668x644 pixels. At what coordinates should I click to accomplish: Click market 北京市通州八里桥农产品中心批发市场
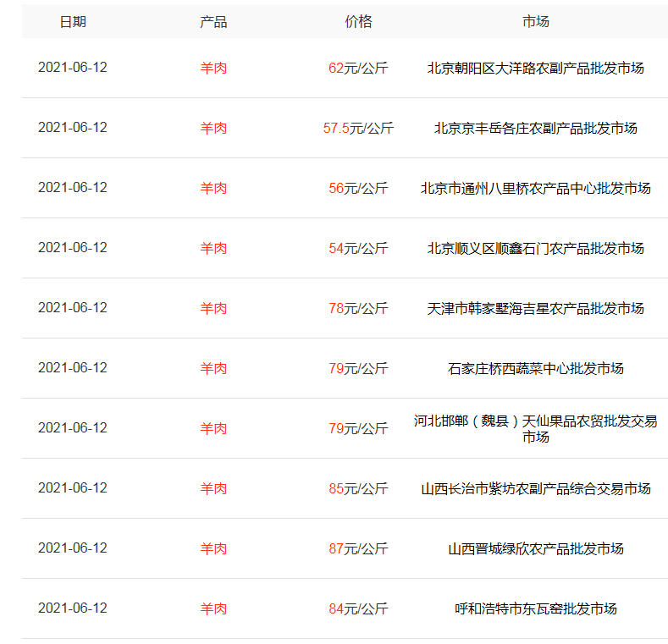tap(536, 188)
